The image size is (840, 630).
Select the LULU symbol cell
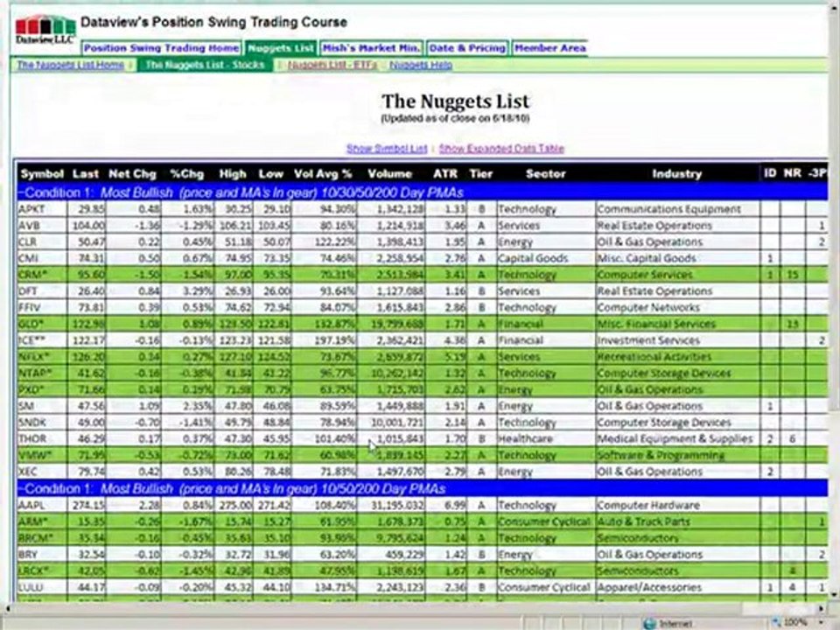[x=42, y=587]
